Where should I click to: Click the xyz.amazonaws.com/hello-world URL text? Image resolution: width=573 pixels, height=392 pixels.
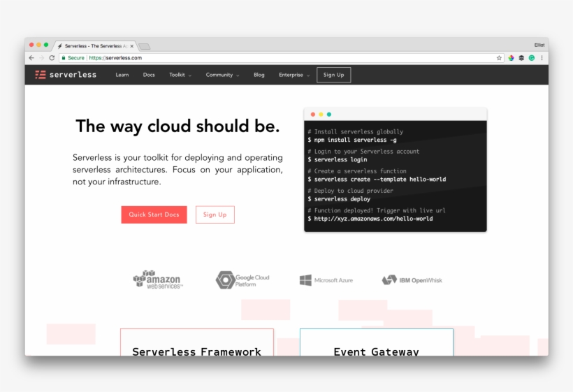pyautogui.click(x=373, y=219)
